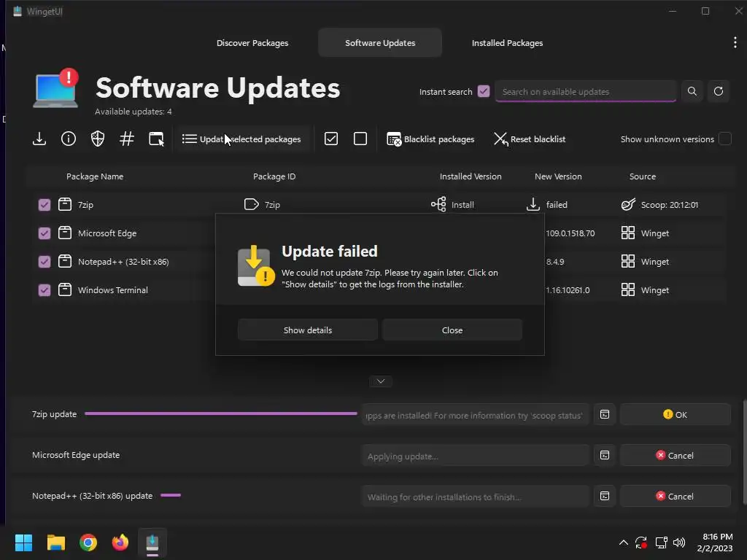Screen dimensions: 747x560
Task: Expand the system tray hidden icons chevron
Action: point(623,542)
